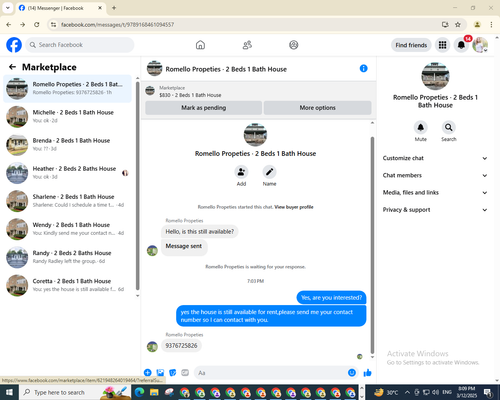The width and height of the screenshot is (500, 400).
Task: Open the emoji picker smiley icon
Action: click(352, 373)
